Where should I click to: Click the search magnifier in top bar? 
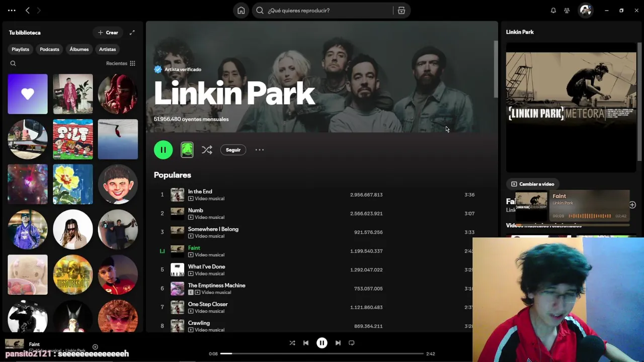tap(260, 10)
